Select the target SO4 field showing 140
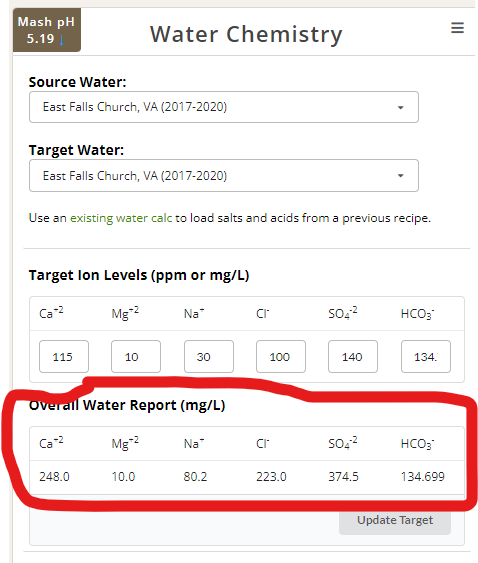The height and width of the screenshot is (563, 478). pos(353,357)
